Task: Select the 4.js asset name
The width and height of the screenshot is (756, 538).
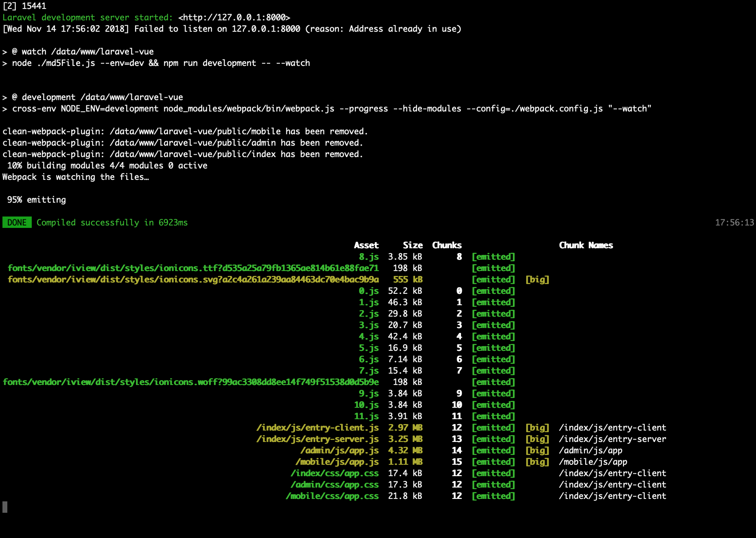Action: 369,337
